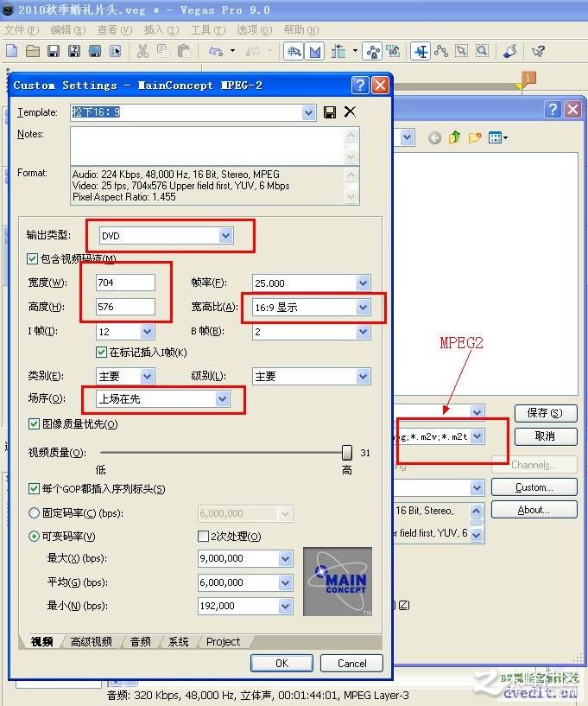Click the Save project floppy icon
This screenshot has height=706, width=588.
point(54,51)
